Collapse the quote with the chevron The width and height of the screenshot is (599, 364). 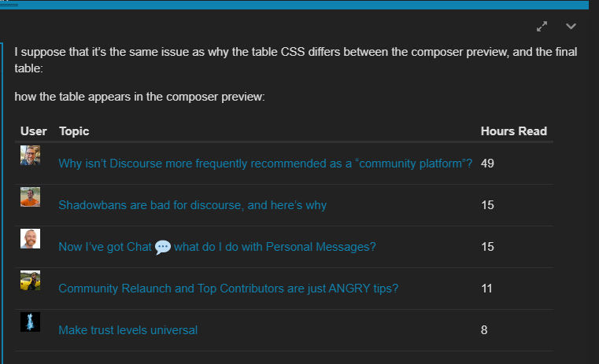point(571,26)
